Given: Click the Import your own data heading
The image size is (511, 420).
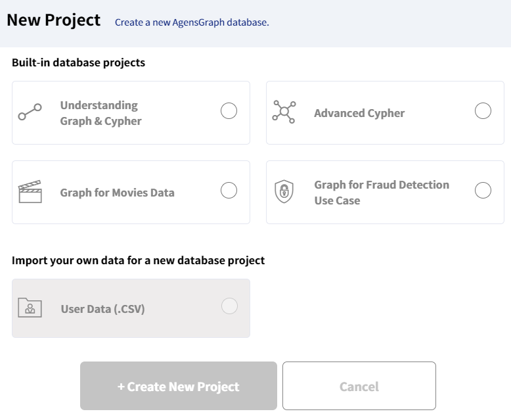Looking at the screenshot, I should (138, 260).
